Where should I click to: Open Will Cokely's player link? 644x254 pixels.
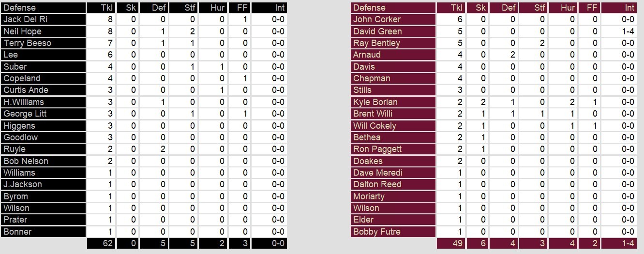[x=374, y=126]
